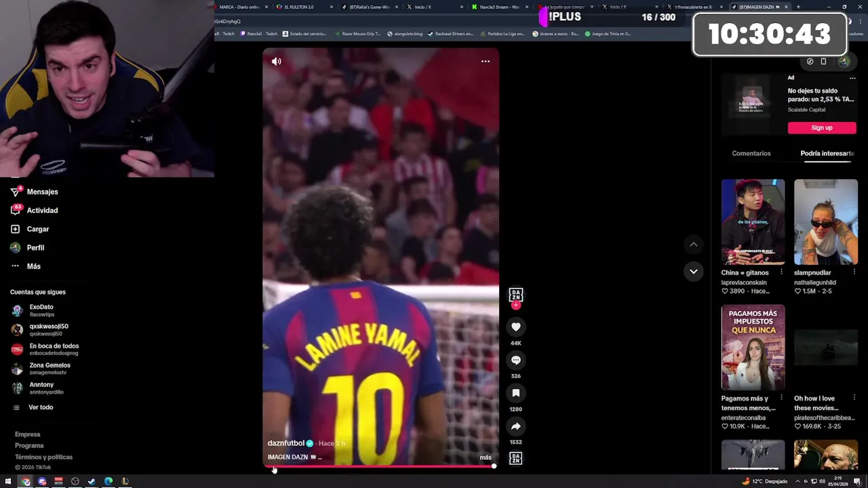
Task: Open Chrome from the taskbar
Action: (26, 481)
